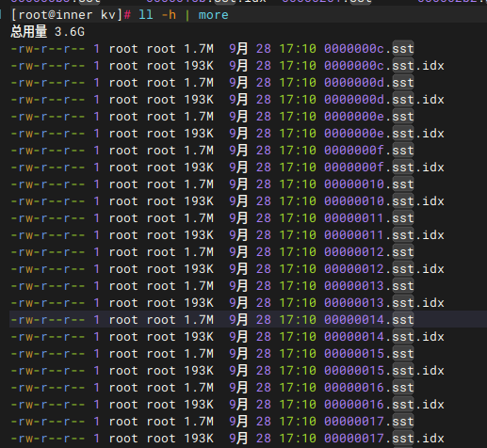
Task: Click permissions of the 0000000e.sst row
Action: [x=48, y=117]
